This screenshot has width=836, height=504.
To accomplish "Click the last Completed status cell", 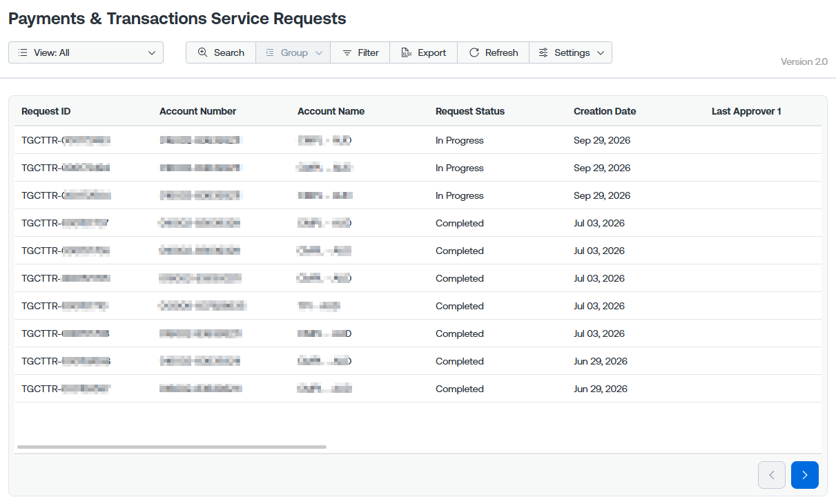I will coord(460,389).
